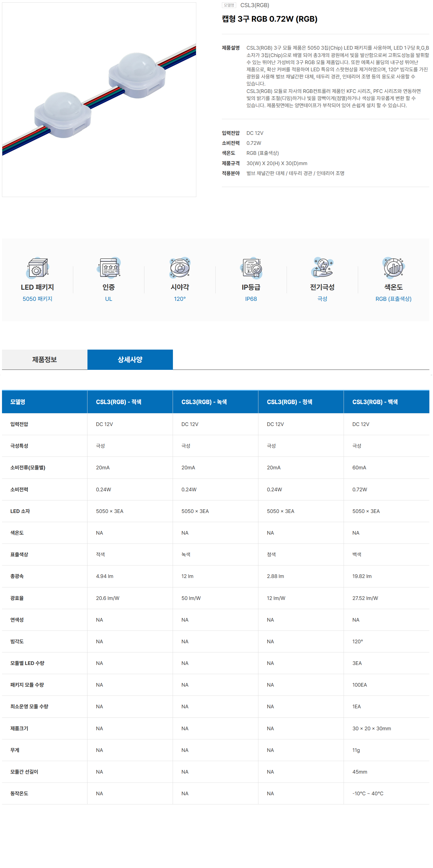This screenshot has width=433, height=868.
Task: Select the 상세사양 tab
Action: 130,360
